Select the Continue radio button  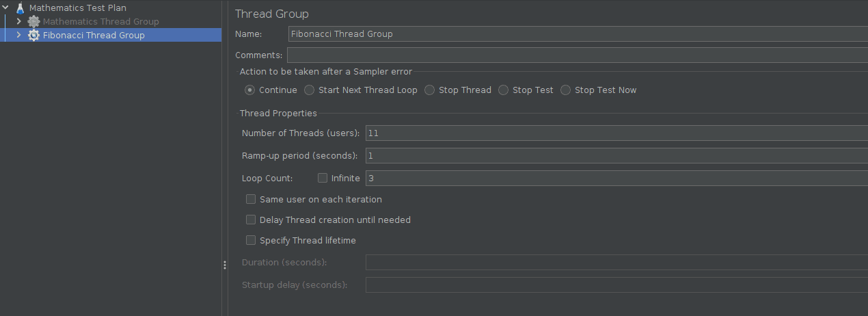[250, 90]
